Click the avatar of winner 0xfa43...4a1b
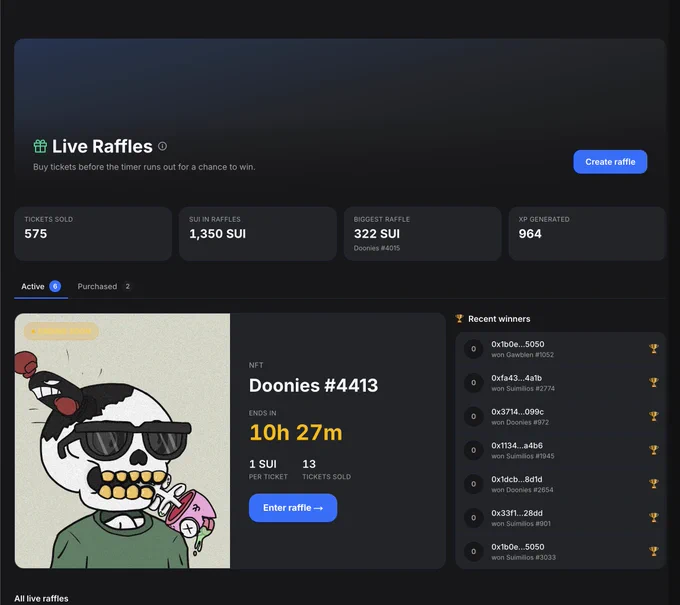 (x=474, y=383)
